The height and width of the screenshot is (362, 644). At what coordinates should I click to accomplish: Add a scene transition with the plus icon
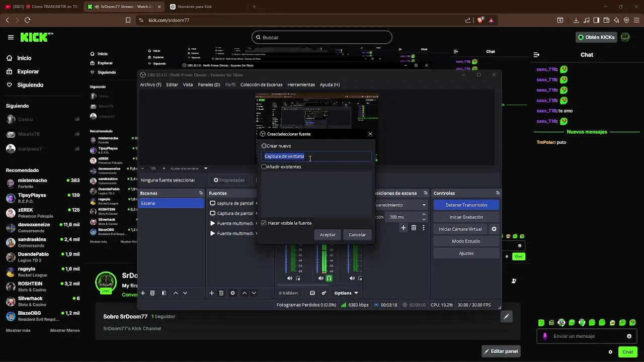(x=403, y=228)
